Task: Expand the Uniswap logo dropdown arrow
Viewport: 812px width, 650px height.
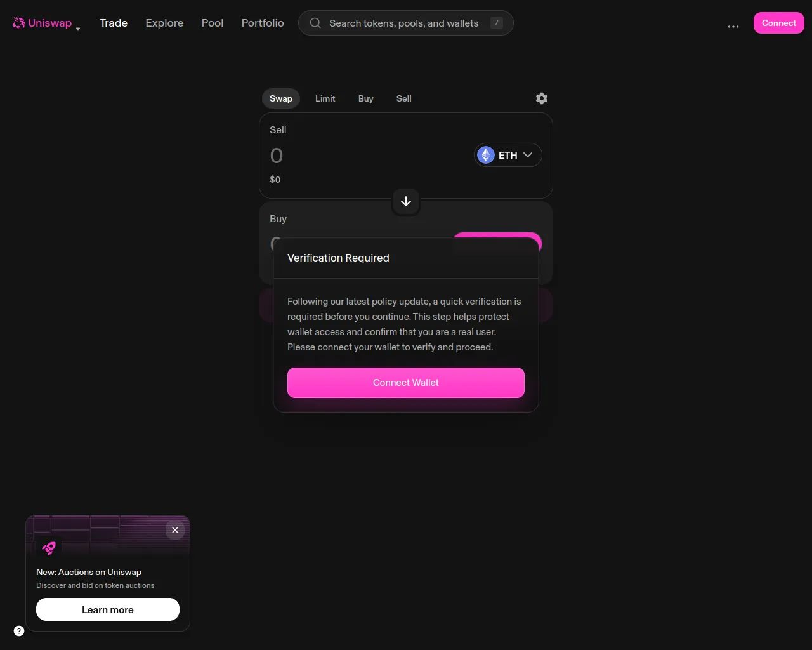Action: pos(78,29)
